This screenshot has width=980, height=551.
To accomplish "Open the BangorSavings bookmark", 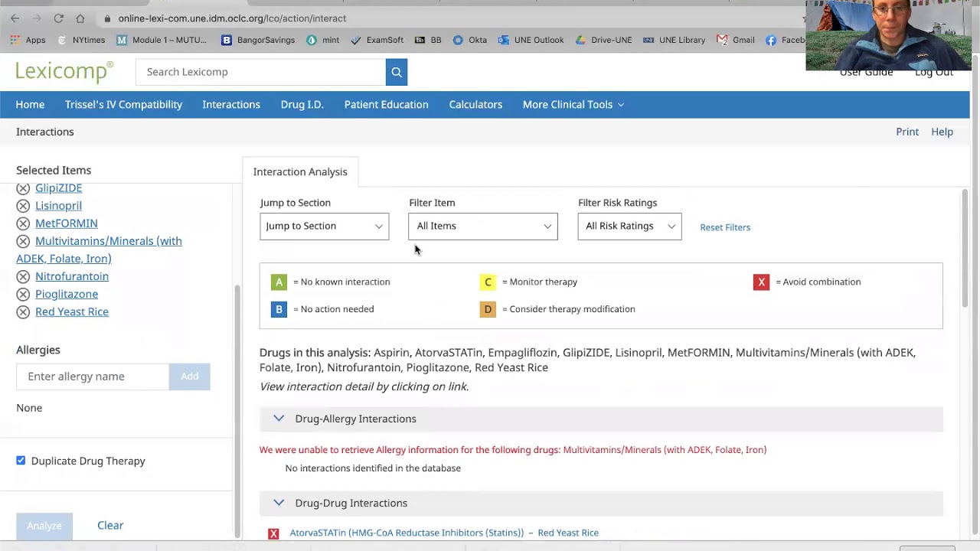I will [257, 40].
